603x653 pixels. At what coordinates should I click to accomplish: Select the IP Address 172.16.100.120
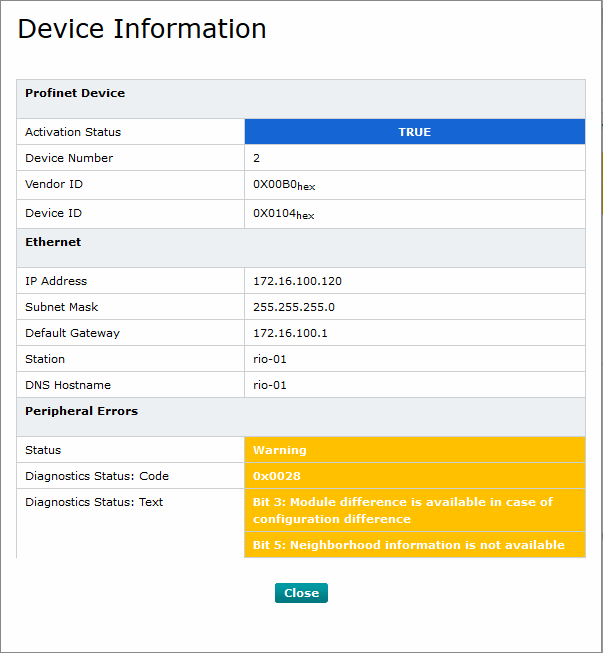point(297,281)
